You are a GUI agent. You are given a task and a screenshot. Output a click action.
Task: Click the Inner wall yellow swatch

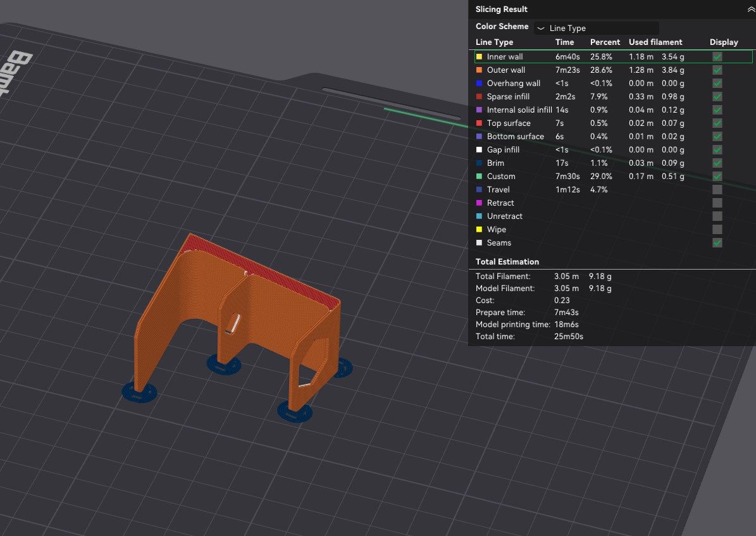coord(480,56)
